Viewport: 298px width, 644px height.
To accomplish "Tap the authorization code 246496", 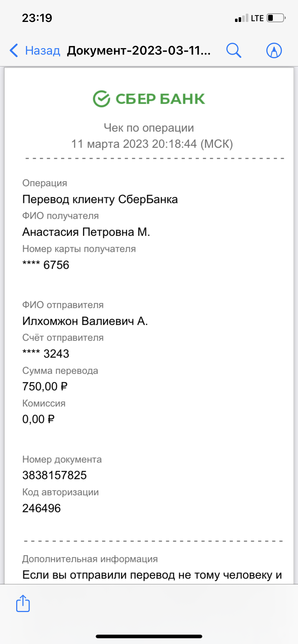I will point(41,508).
